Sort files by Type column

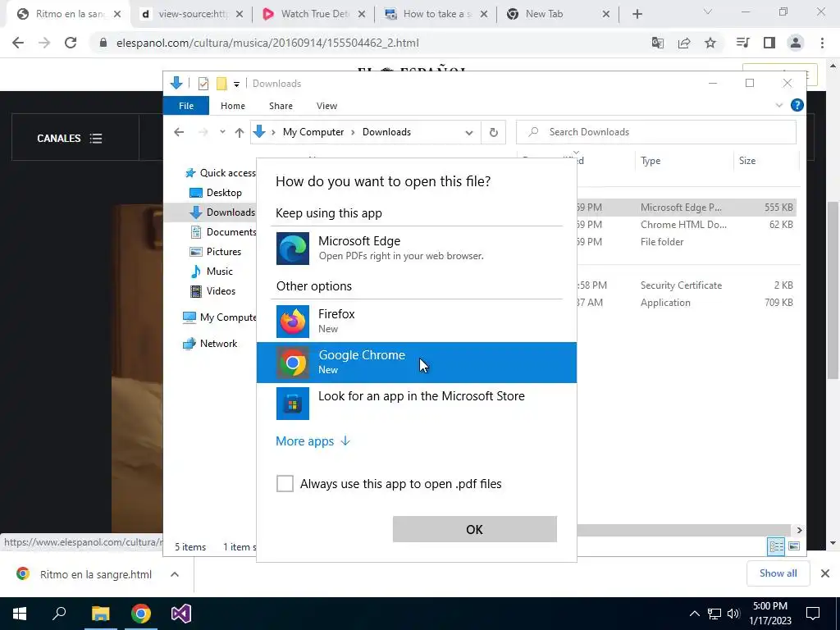click(x=684, y=161)
